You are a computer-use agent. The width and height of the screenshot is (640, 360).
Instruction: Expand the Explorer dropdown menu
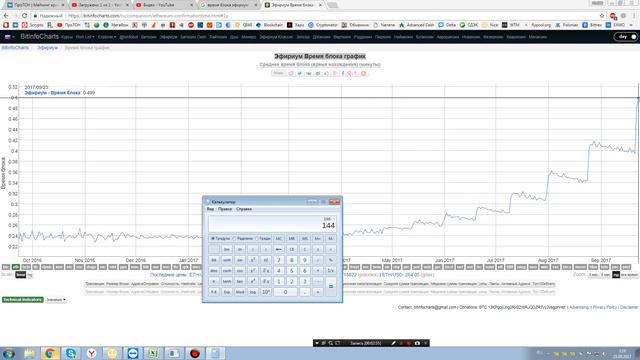click(x=107, y=37)
